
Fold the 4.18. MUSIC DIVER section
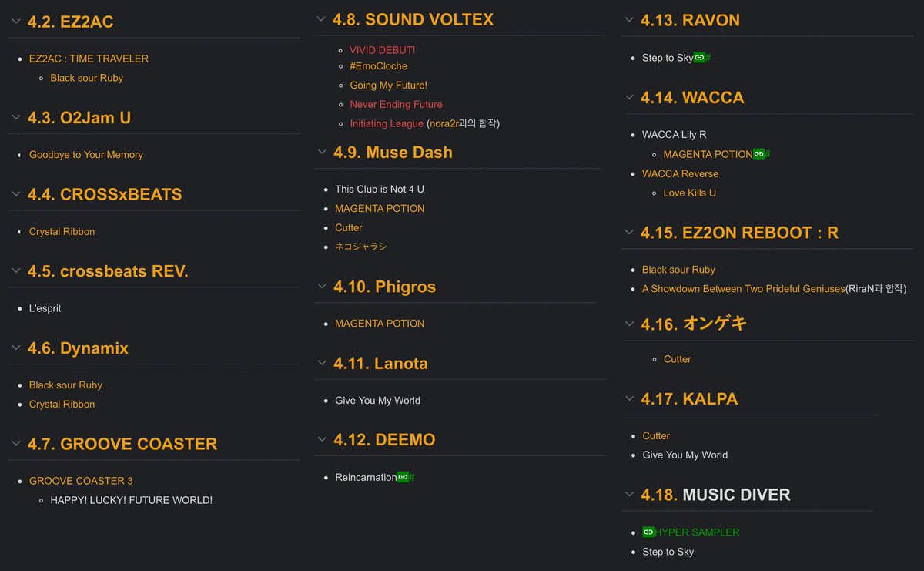pos(629,495)
